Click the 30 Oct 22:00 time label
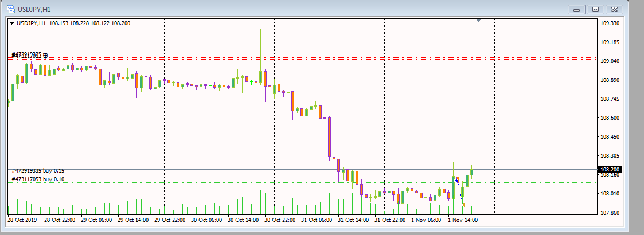 (x=280, y=220)
